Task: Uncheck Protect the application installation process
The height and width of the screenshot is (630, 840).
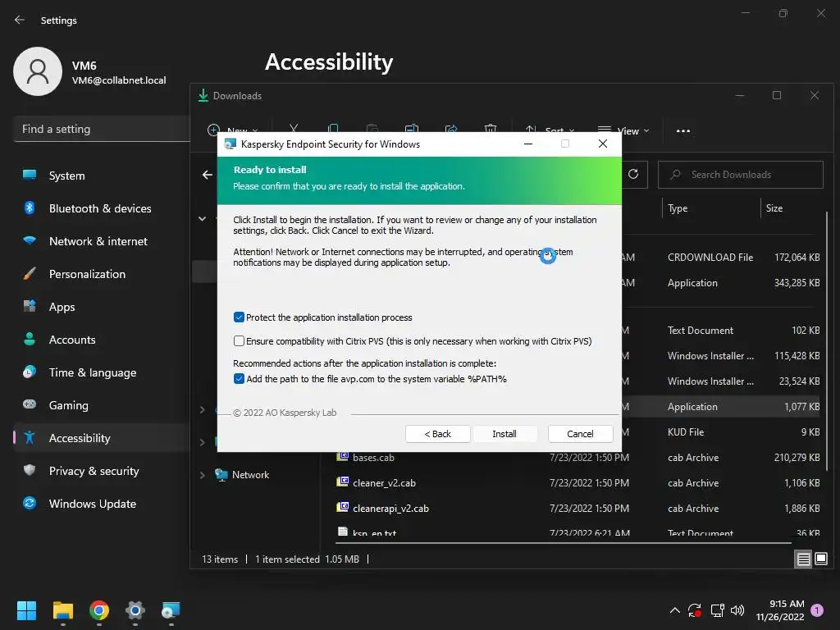Action: [x=239, y=317]
